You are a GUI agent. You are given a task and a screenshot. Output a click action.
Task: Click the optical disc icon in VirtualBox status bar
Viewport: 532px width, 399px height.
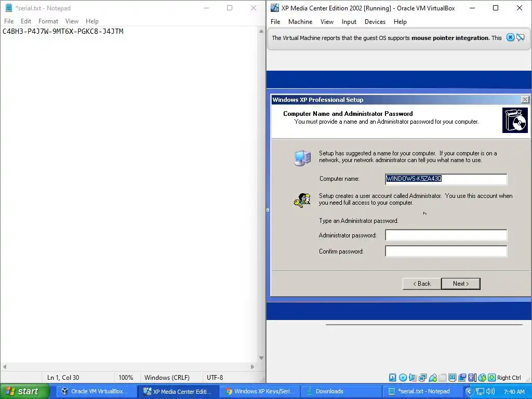pos(403,377)
